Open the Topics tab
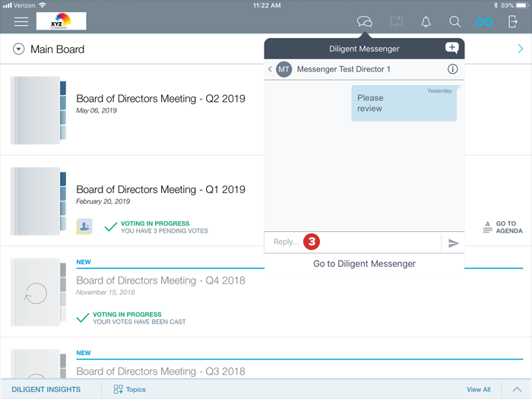Screen dimensions: 532x399 [129, 389]
